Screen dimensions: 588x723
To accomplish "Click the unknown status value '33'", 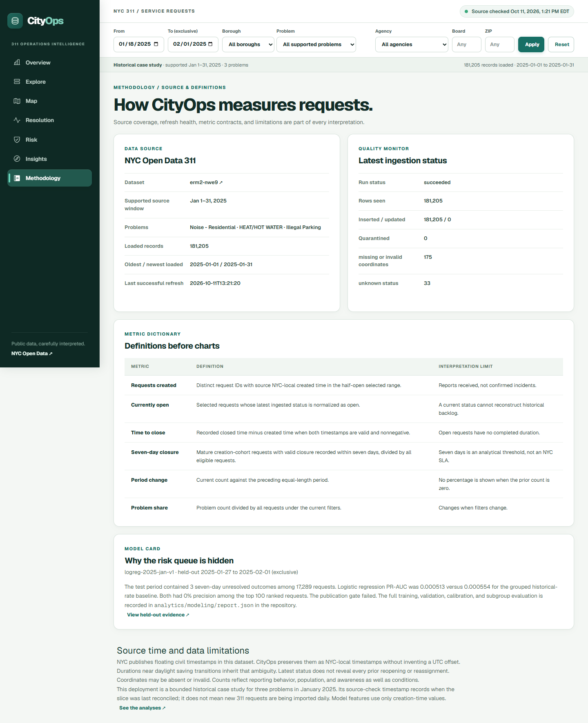I will pos(427,283).
